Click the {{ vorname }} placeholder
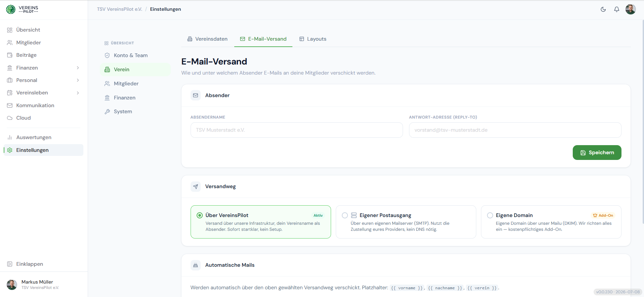Viewport: 644px width, 297px height. point(407,288)
